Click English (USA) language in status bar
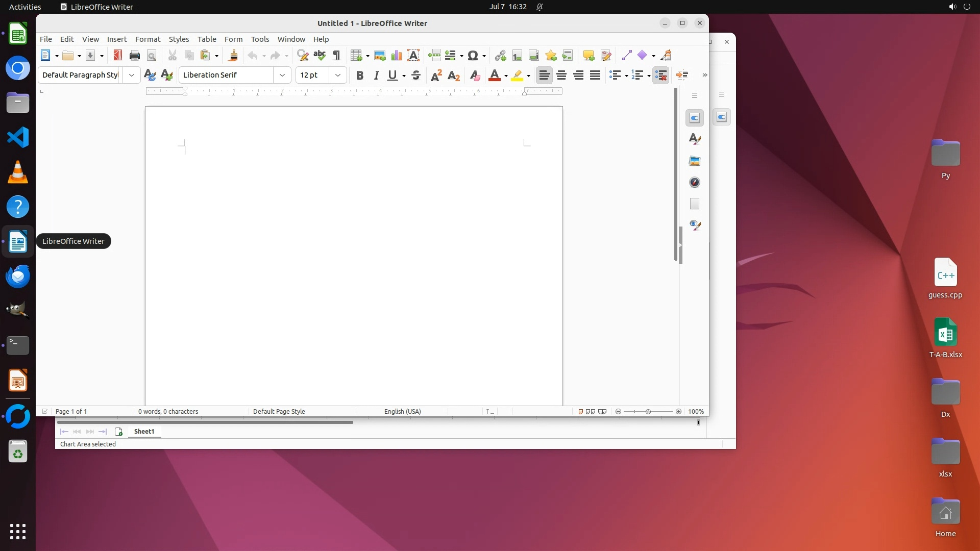This screenshot has width=980, height=551. [402, 412]
